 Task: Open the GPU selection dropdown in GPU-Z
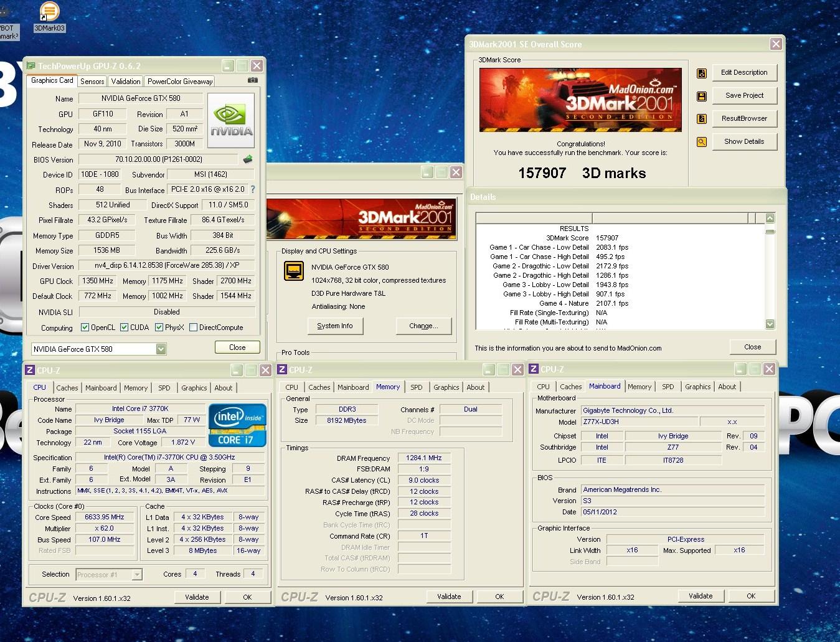click(x=161, y=349)
